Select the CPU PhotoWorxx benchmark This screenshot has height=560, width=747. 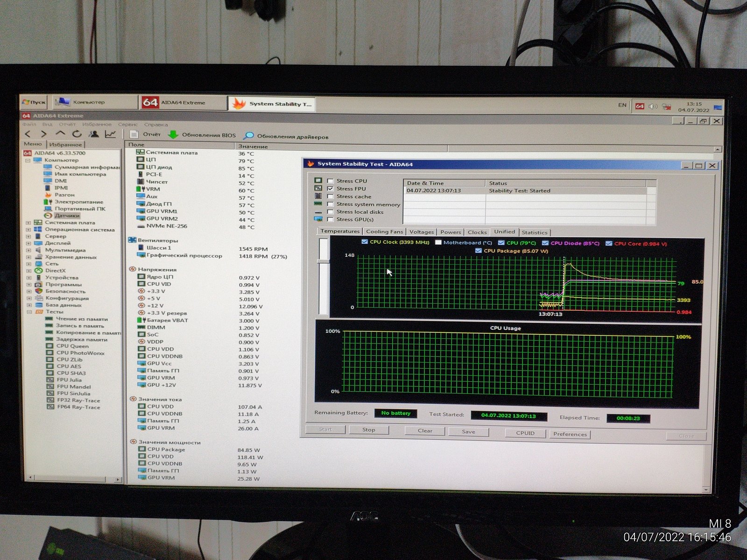click(x=75, y=353)
